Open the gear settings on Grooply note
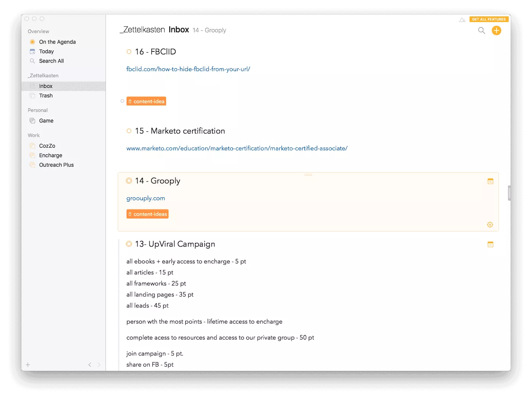 point(490,225)
